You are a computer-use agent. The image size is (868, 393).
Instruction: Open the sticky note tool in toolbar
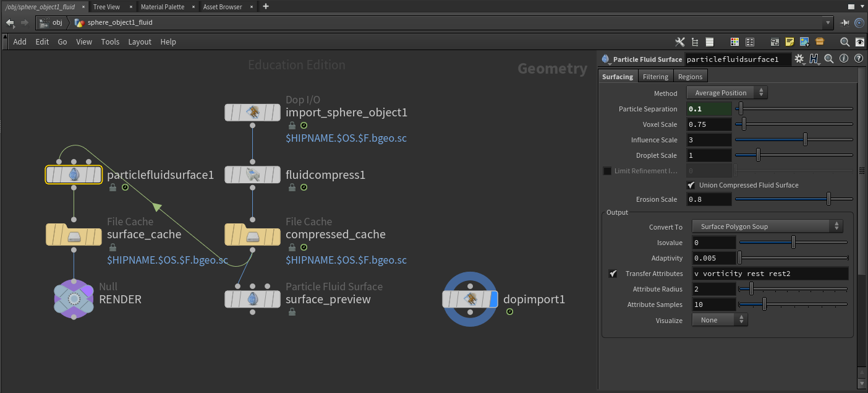[789, 42]
